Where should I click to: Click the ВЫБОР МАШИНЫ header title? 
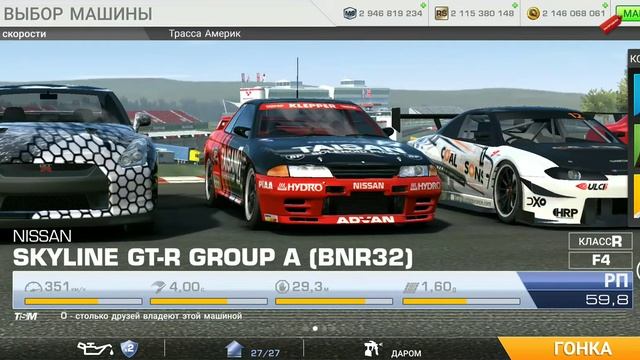pos(78,14)
